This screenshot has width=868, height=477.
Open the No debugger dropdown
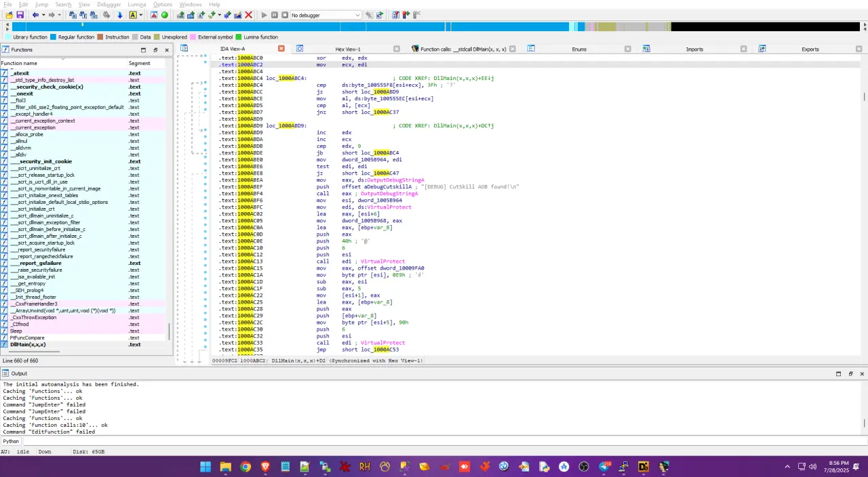(325, 15)
